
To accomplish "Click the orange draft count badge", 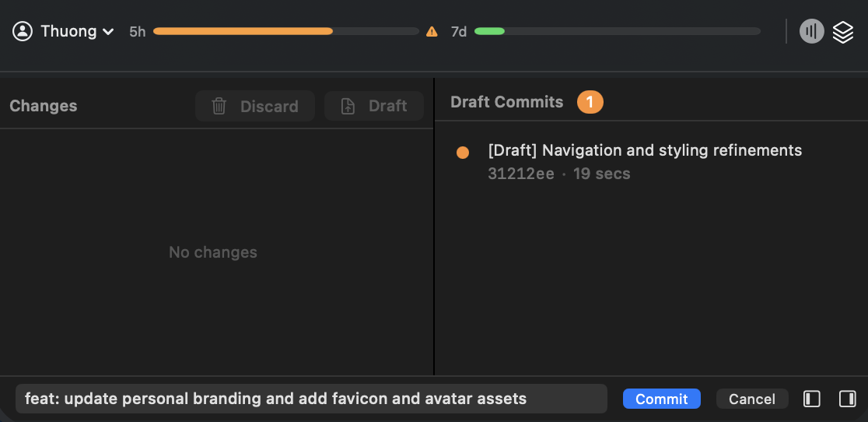I will click(x=590, y=102).
